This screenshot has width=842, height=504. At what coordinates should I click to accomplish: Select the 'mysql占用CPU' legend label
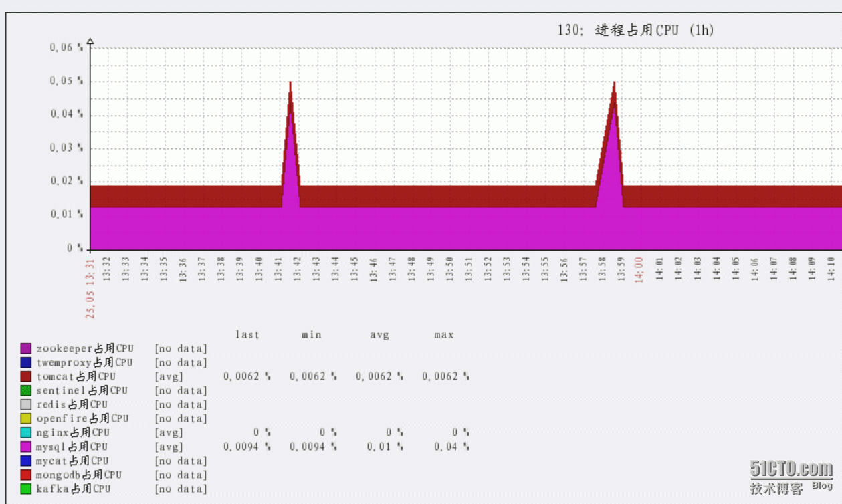pos(72,447)
